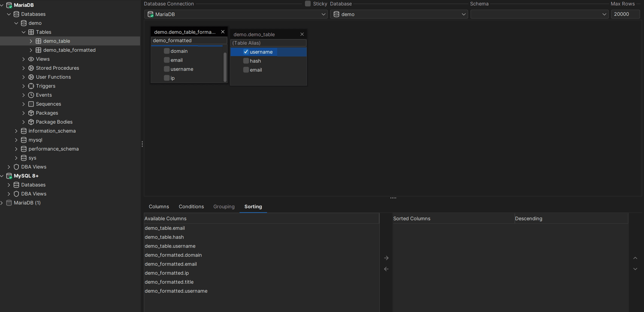This screenshot has height=312, width=644.
Task: Close the demo.demo_table_formatted table box
Action: (223, 32)
